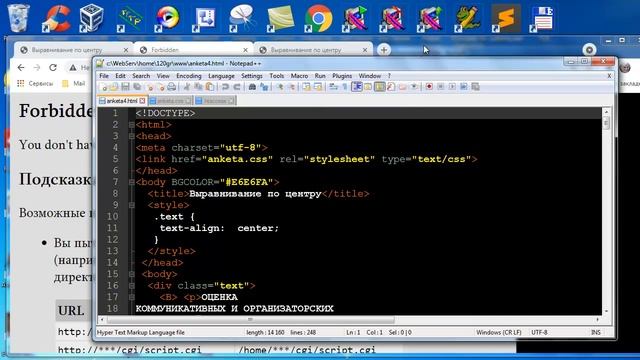The height and width of the screenshot is (360, 640).
Task: Close the Forbidden Chrome tab
Action: (245, 50)
